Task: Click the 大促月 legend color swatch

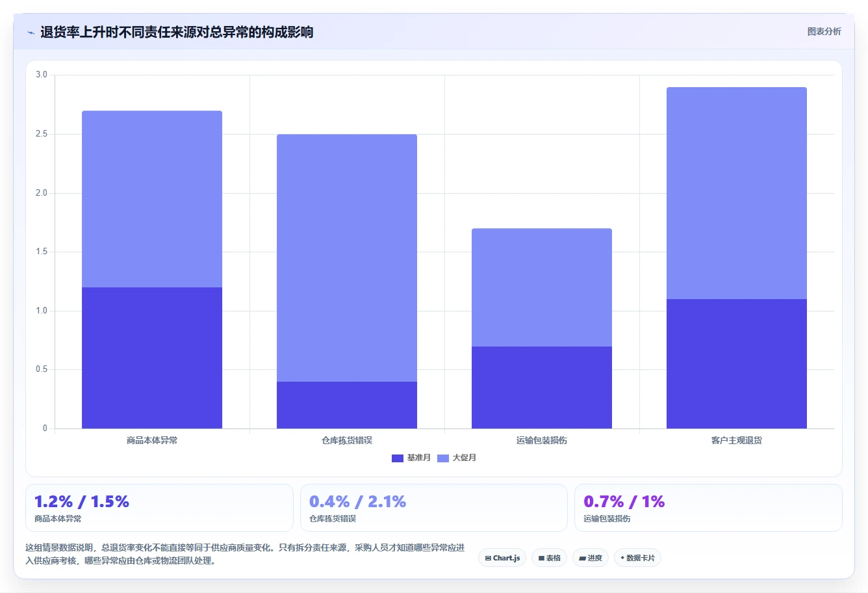Action: 443,458
